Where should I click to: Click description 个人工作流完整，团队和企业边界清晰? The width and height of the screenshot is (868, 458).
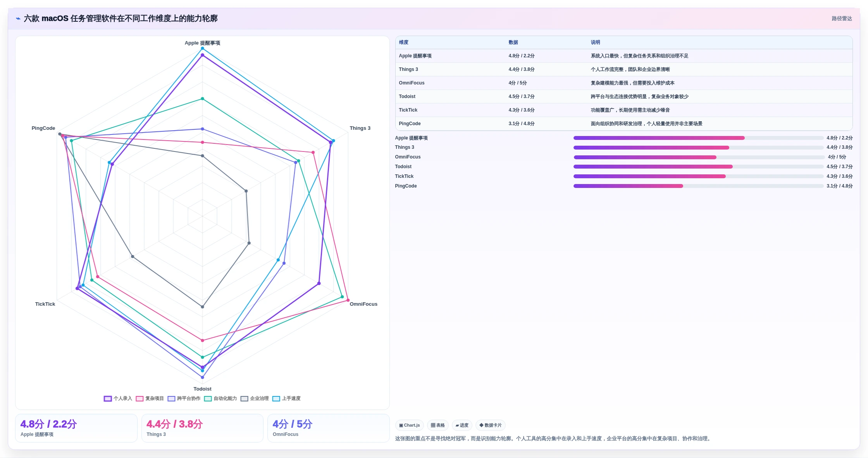click(x=630, y=69)
